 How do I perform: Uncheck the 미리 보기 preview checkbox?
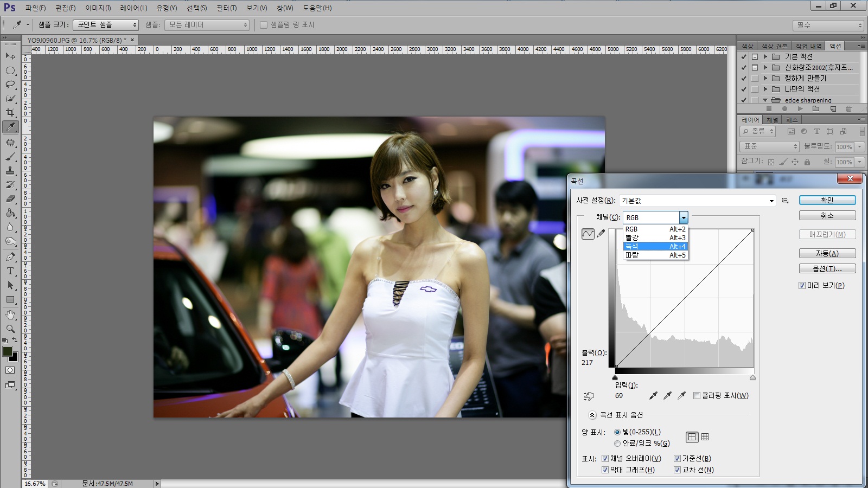pyautogui.click(x=802, y=286)
